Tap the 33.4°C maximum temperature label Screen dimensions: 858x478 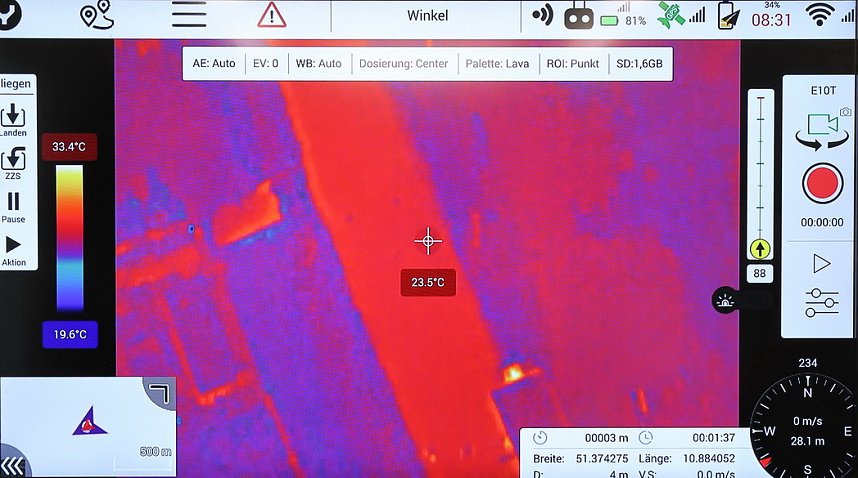(x=69, y=147)
